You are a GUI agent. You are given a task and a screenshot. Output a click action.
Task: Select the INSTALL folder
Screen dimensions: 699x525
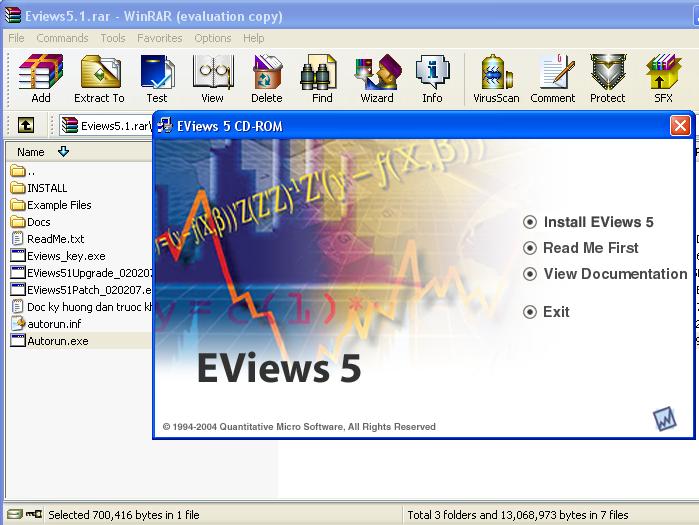(39, 188)
